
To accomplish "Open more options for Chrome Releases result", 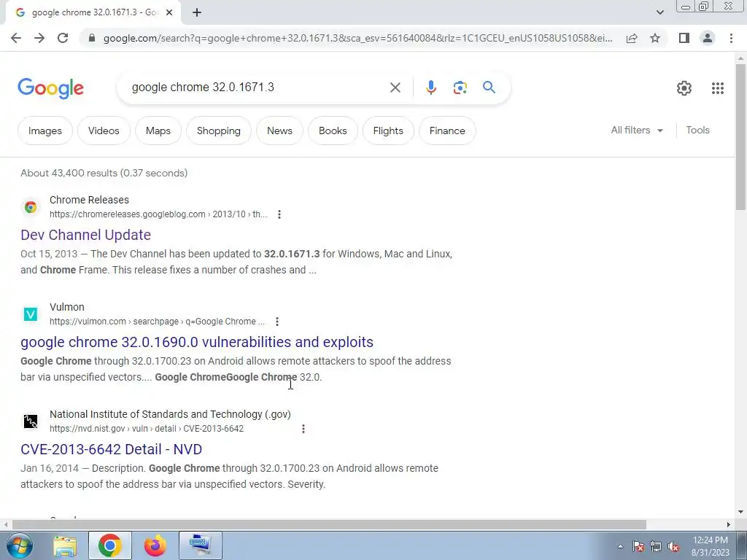I will pos(279,214).
